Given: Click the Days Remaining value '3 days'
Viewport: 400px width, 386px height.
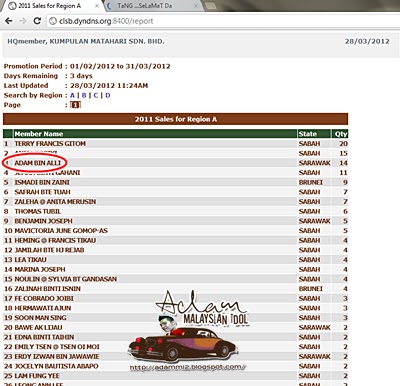Looking at the screenshot, I should [81, 76].
